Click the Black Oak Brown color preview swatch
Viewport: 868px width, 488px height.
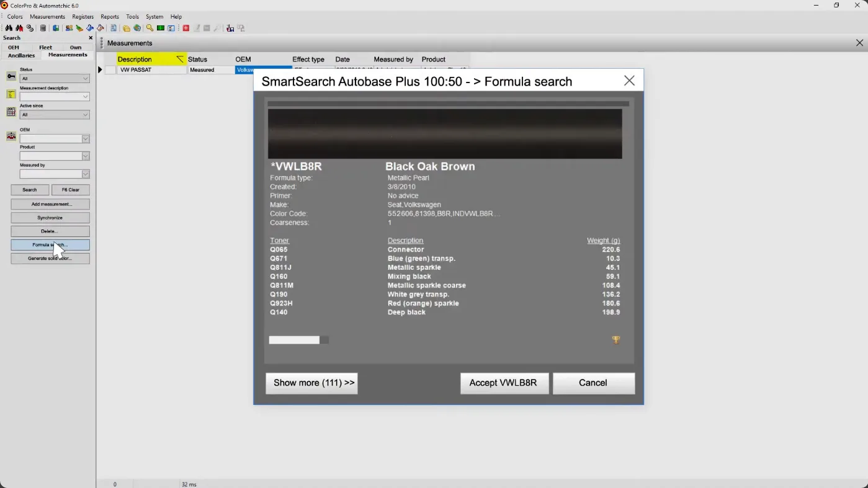(x=444, y=134)
